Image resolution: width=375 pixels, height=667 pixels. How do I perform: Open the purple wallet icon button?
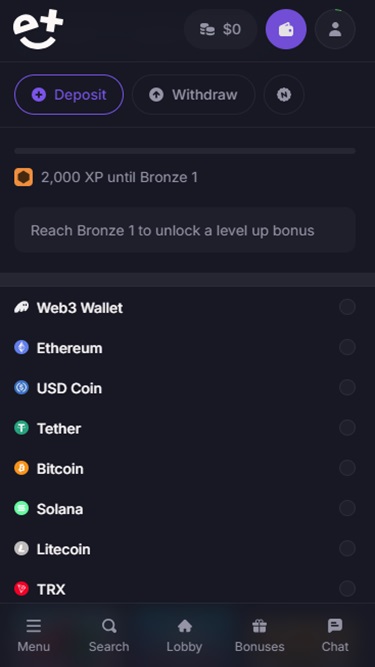[286, 29]
